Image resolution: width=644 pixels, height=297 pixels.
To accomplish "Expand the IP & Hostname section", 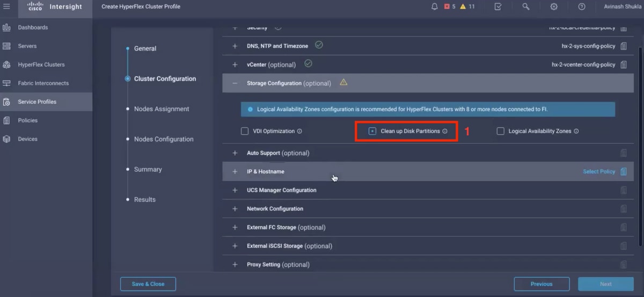I will (235, 172).
